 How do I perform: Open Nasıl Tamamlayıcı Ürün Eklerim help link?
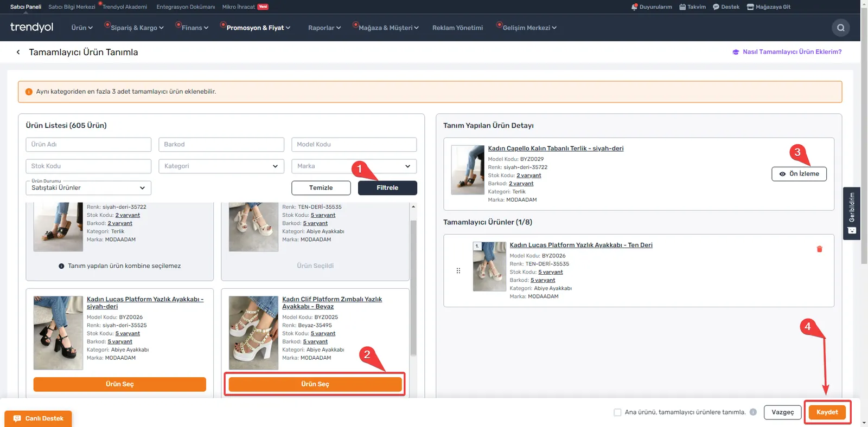click(x=787, y=52)
